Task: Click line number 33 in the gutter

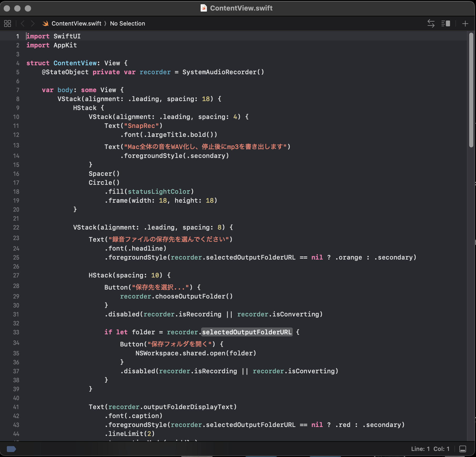Action: [x=16, y=332]
